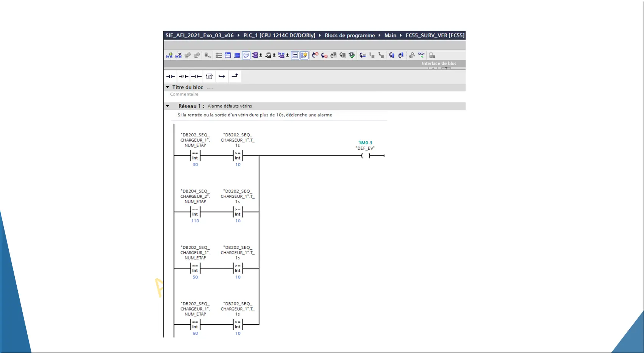Toggle network comments display icon

(295, 55)
